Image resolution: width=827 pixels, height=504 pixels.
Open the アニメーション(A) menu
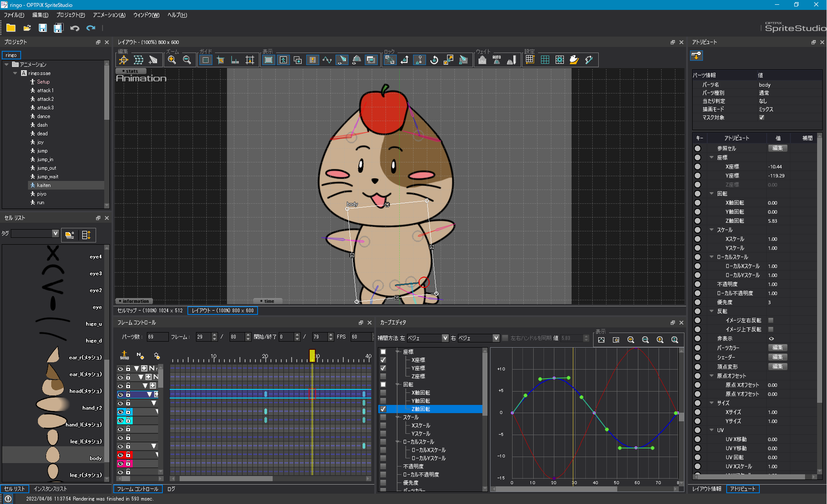(x=109, y=15)
